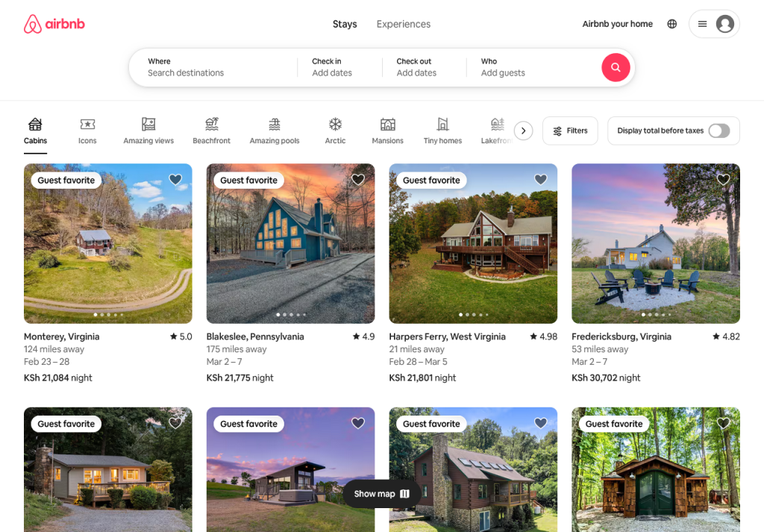Screen dimensions: 764x532
Task: Click the Airbnb your home link
Action: [617, 23]
